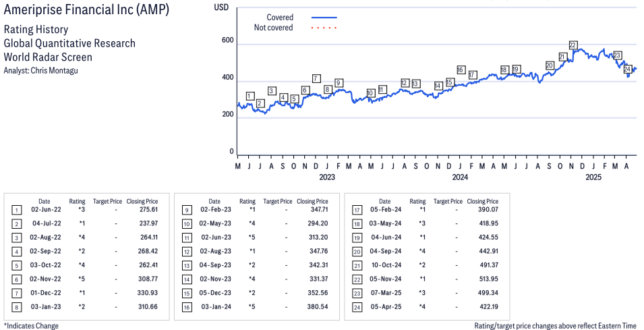The width and height of the screenshot is (644, 330).
Task: Click the blue Covered legend line sample
Action: 324,18
